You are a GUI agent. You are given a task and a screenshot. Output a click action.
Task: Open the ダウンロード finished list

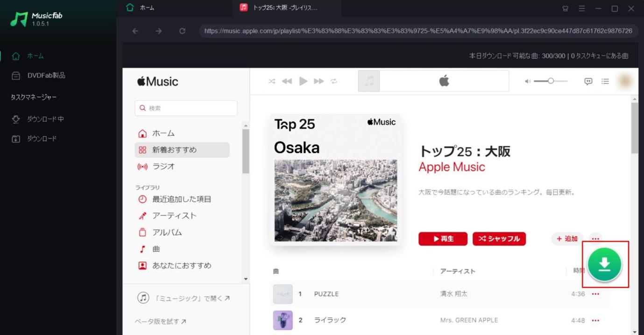34,139
